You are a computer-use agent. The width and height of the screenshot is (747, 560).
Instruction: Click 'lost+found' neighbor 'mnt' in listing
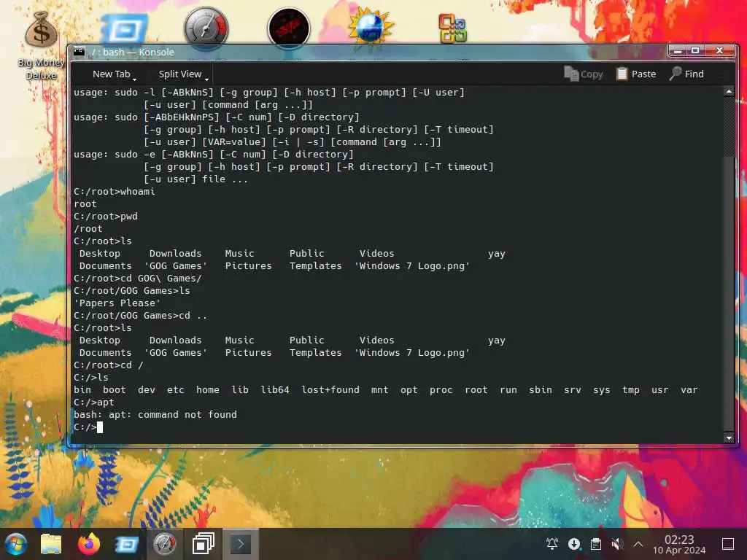point(379,390)
